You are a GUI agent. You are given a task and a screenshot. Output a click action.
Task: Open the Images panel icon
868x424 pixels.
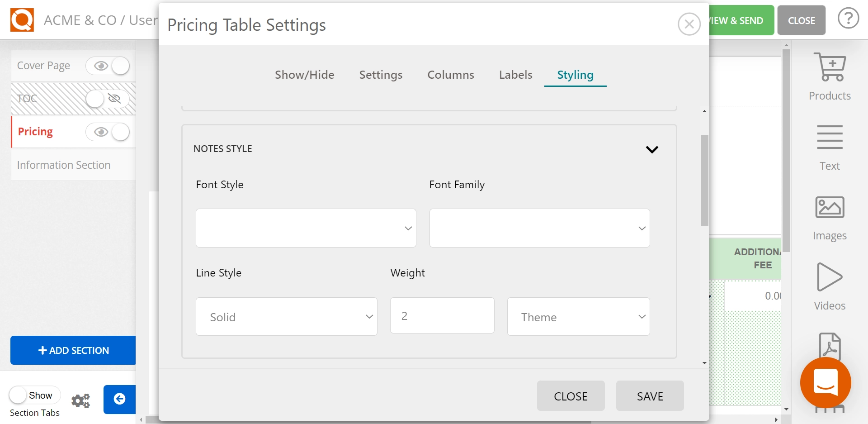[829, 208]
